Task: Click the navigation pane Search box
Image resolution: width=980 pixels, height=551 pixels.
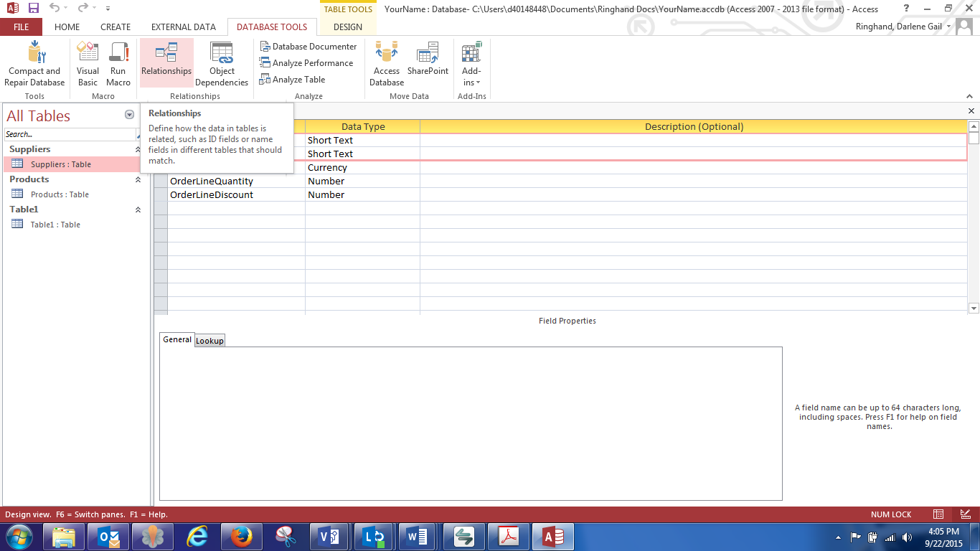Action: tap(69, 134)
